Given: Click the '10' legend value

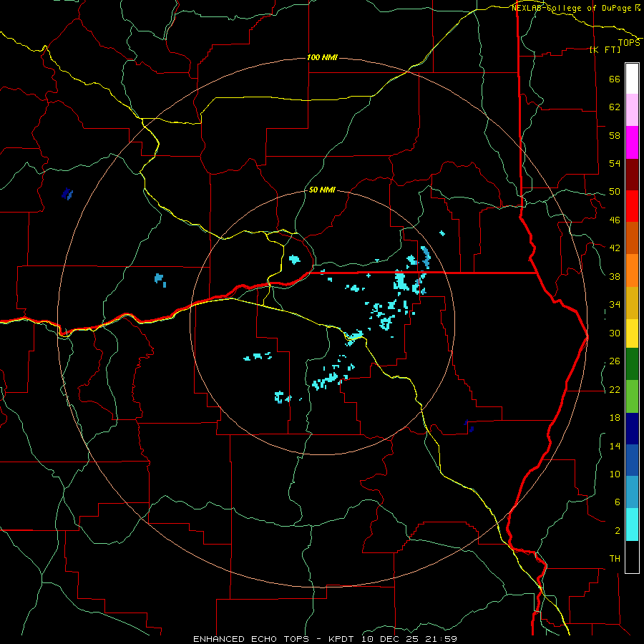Looking at the screenshot, I should point(615,474).
